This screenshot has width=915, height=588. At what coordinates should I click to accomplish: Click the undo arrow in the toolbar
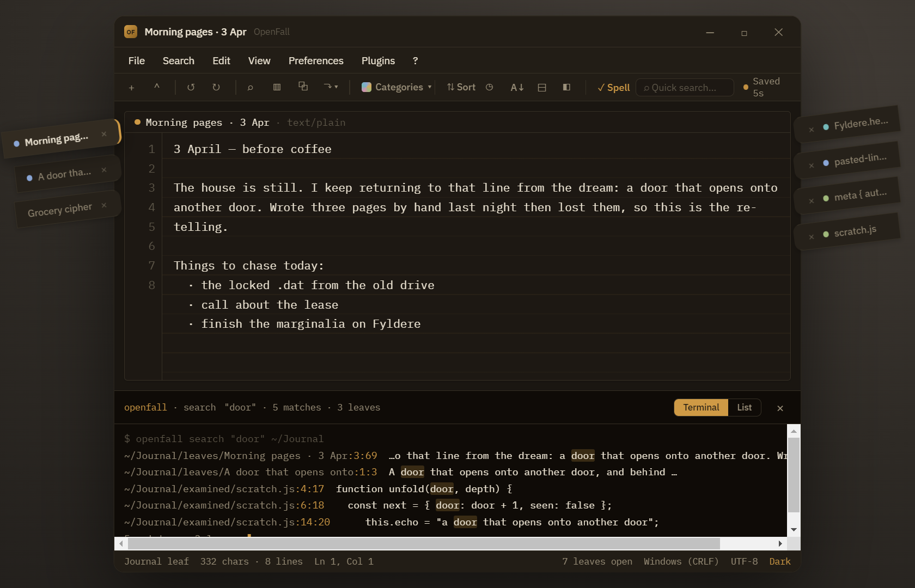[x=191, y=87]
